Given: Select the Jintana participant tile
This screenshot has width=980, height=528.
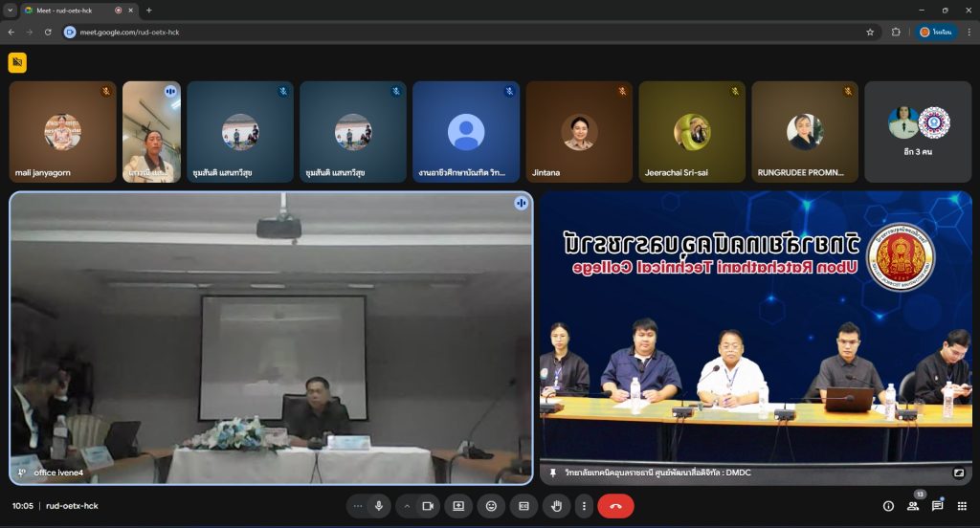Looking at the screenshot, I should (x=579, y=132).
